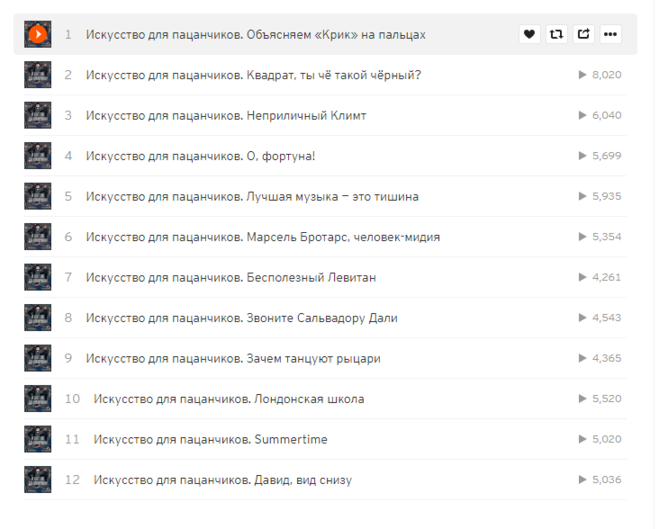Click the track 12 cover thumbnail

37,479
